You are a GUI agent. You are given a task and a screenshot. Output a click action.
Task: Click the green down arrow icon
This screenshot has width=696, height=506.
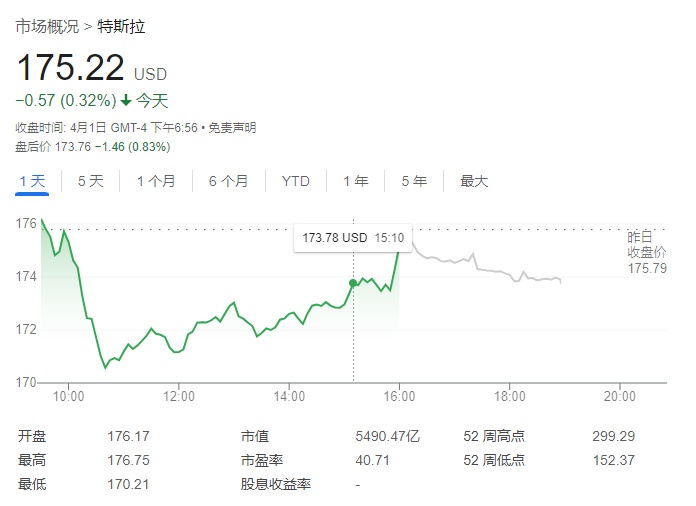126,100
